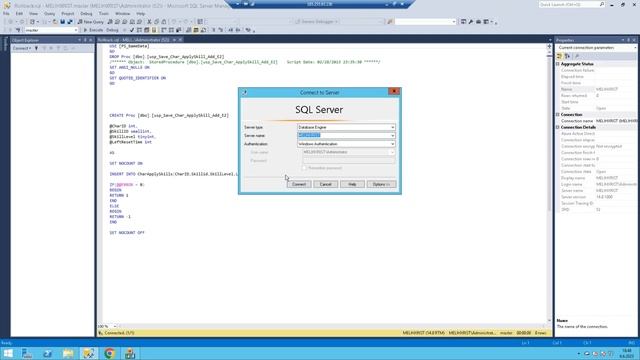Image resolution: width=640 pixels, height=360 pixels.
Task: Click the Query Options icon
Action: point(147,30)
